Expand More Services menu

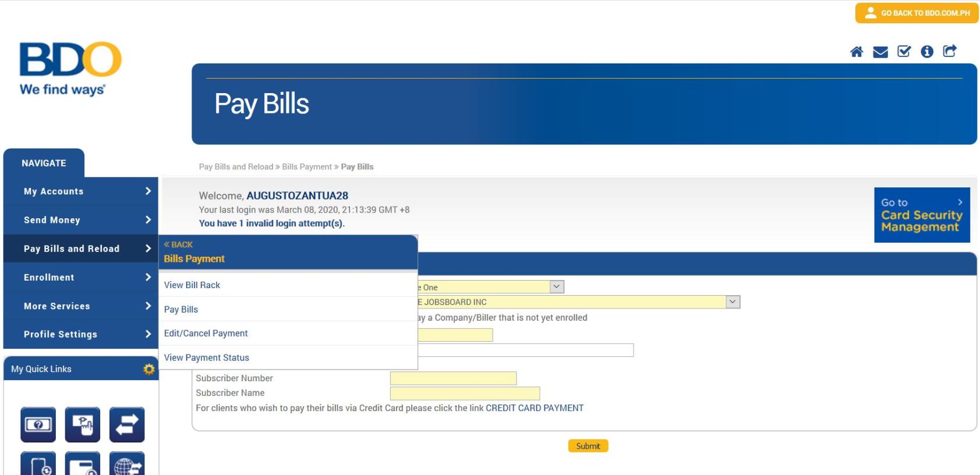(81, 306)
